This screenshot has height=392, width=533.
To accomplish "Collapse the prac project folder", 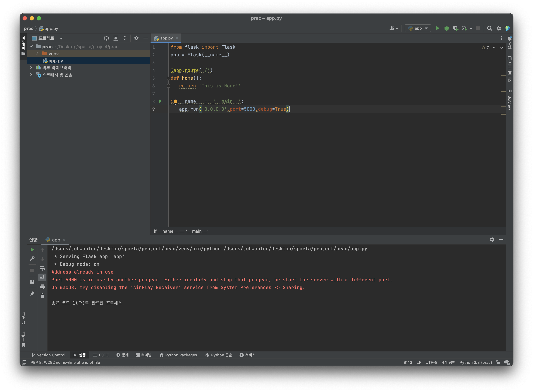I will (x=31, y=47).
